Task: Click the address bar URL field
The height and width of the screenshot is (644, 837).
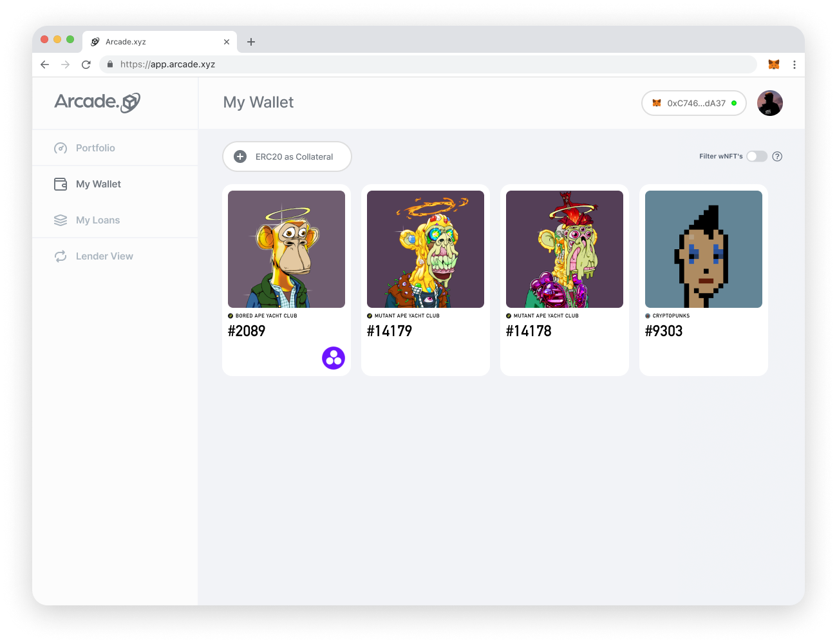Action: coord(428,64)
